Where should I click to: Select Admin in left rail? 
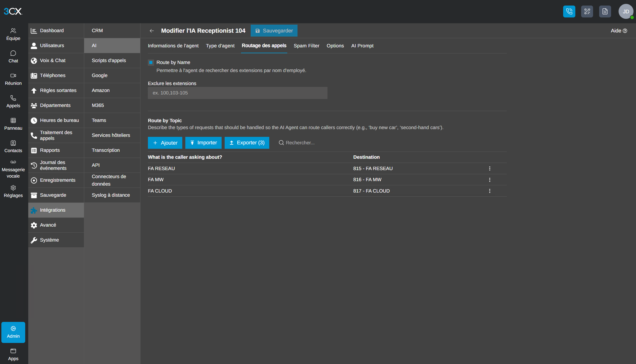(x=13, y=332)
